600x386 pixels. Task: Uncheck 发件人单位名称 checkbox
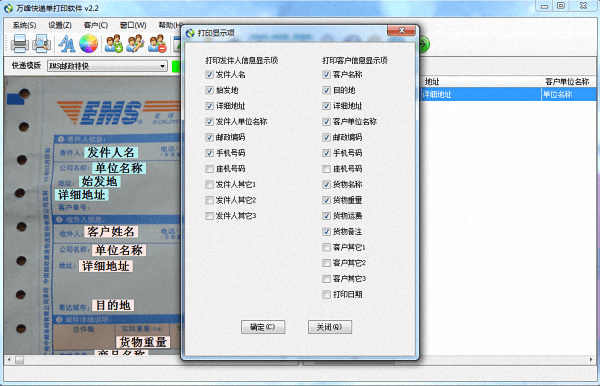(209, 122)
